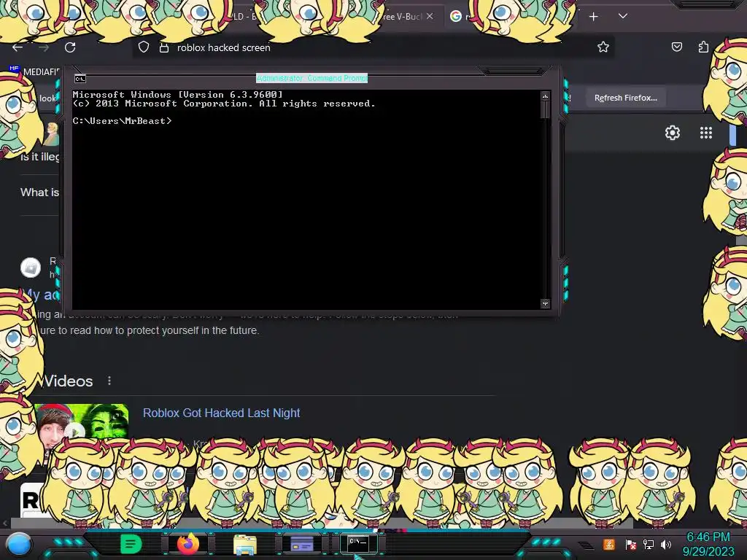Image resolution: width=747 pixels, height=560 pixels.
Task: Click the Microsoft Windows version line
Action: coord(177,94)
